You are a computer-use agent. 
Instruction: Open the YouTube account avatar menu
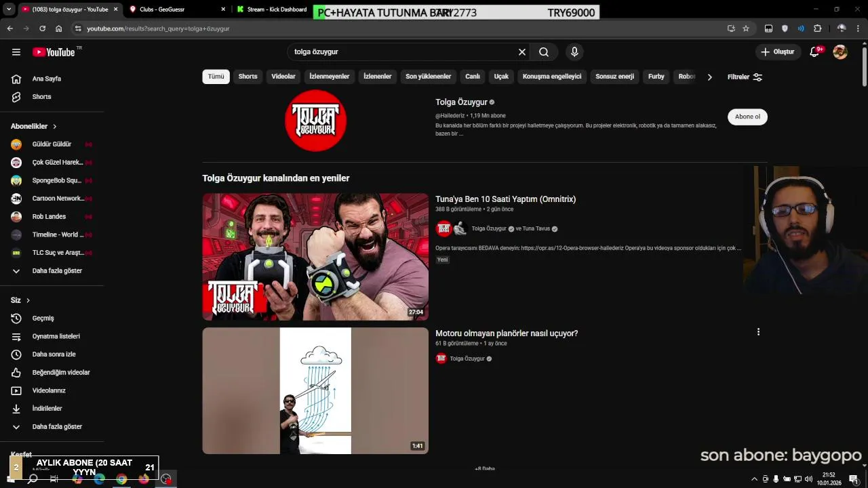pyautogui.click(x=840, y=52)
